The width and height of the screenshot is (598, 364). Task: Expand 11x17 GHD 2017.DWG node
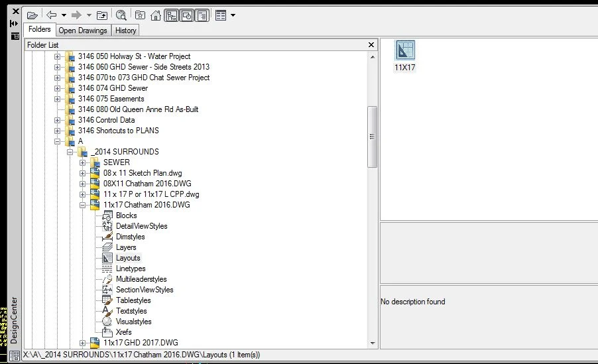pos(82,343)
